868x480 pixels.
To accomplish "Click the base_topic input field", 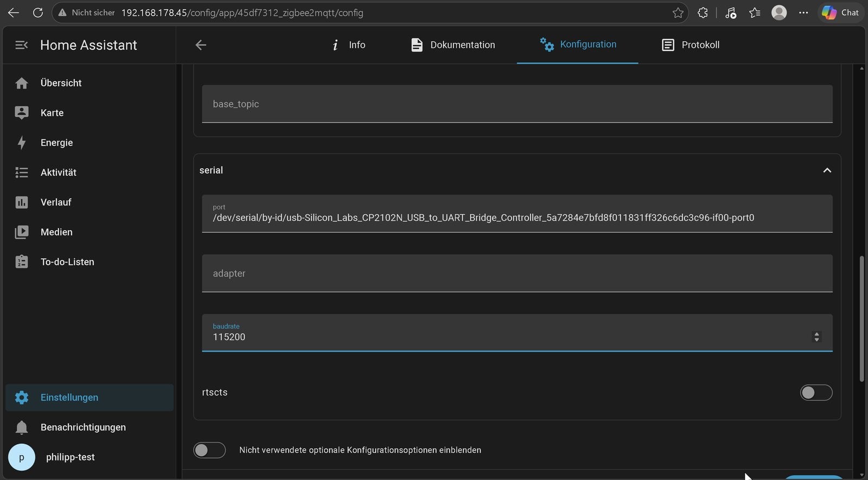I will (517, 104).
